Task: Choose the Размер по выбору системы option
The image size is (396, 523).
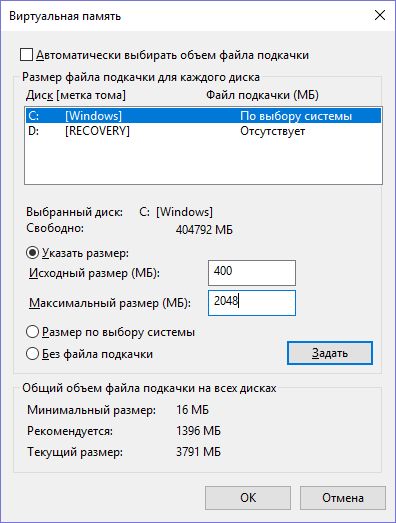Action: (33, 332)
